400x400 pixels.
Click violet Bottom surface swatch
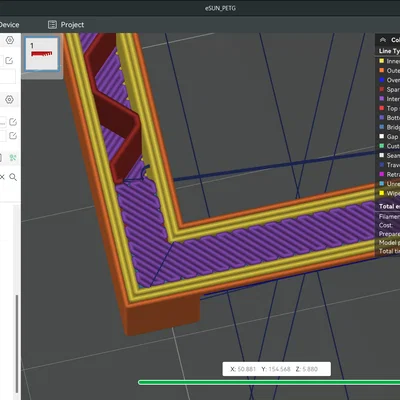click(x=382, y=118)
